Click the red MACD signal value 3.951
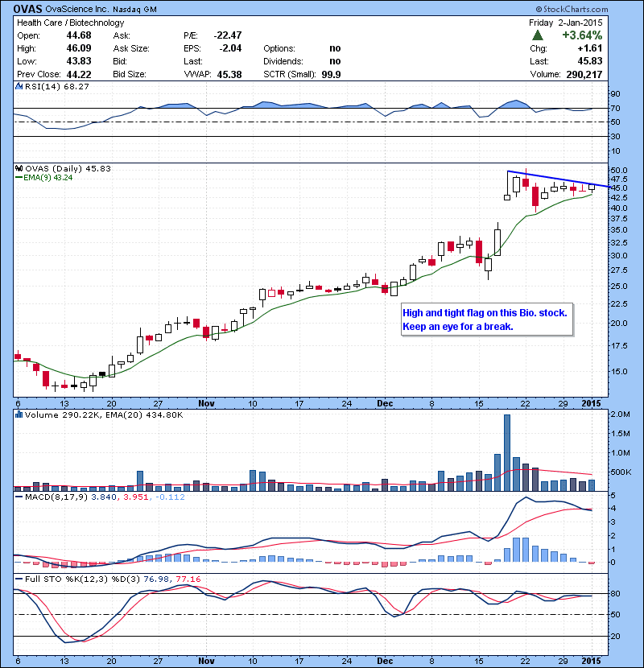Image resolution: width=644 pixels, height=668 pixels. pos(135,497)
